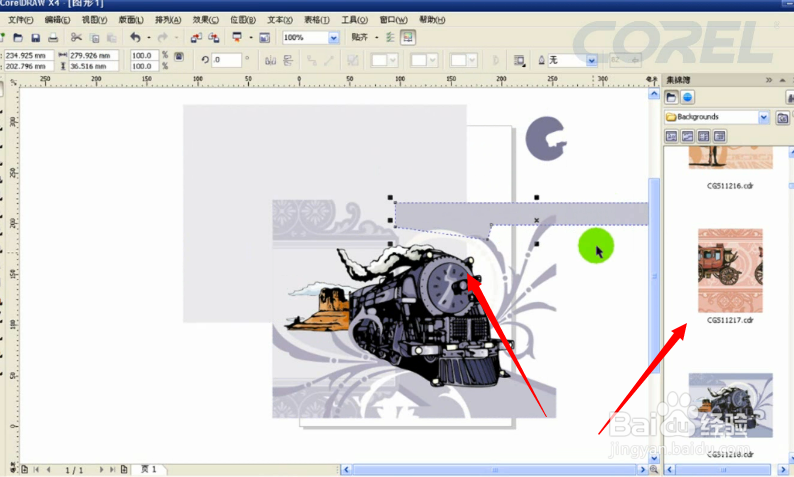Click the Paste icon in the toolbar

point(111,38)
